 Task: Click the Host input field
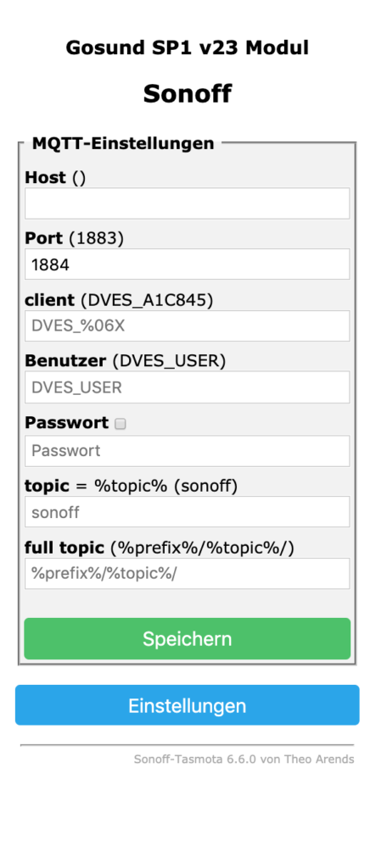[188, 203]
